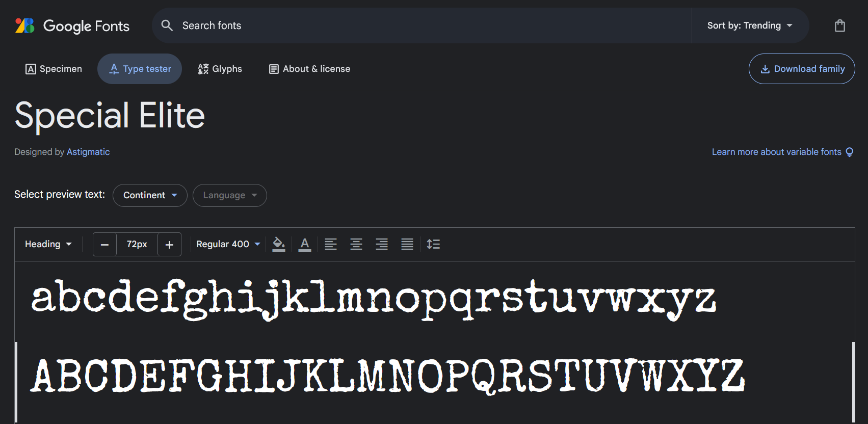
Task: Click the uppercase alphabet preview text
Action: point(388,376)
